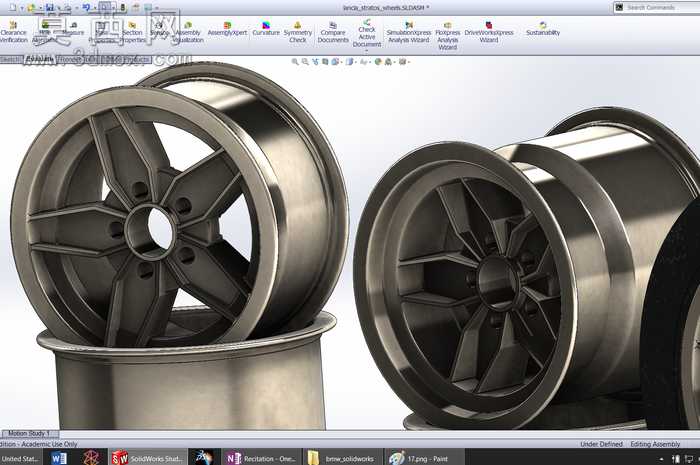The image size is (700, 465).
Task: Open bmw_solidworks folder in taskbar
Action: click(341, 458)
